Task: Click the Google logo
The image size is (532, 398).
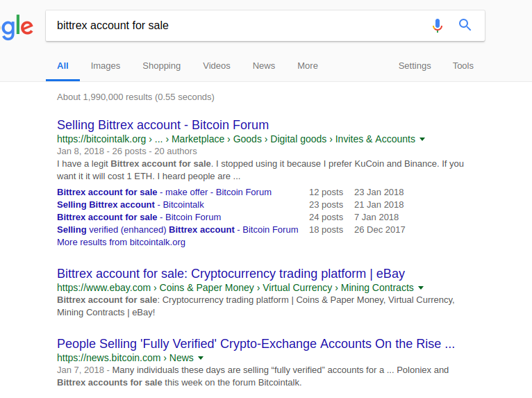Action: [17, 27]
